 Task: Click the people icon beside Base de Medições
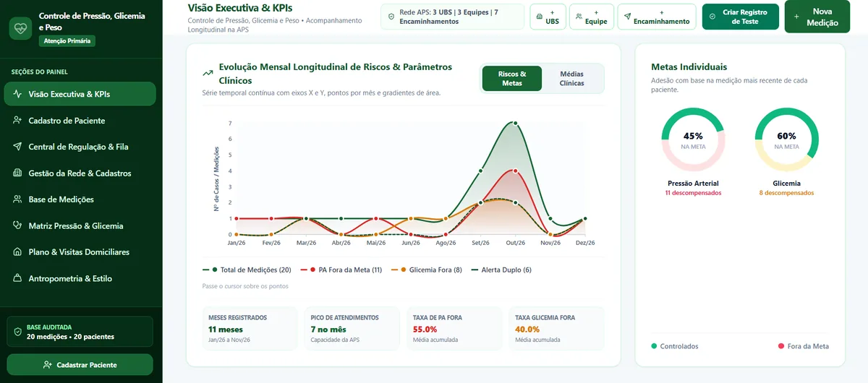point(17,199)
